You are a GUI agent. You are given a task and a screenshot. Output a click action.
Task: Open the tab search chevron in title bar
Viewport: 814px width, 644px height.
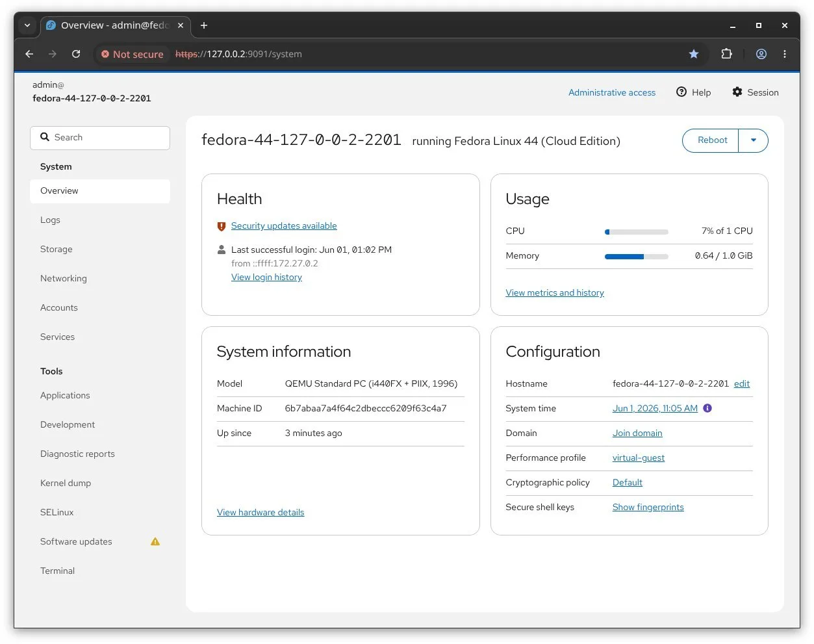pos(27,25)
